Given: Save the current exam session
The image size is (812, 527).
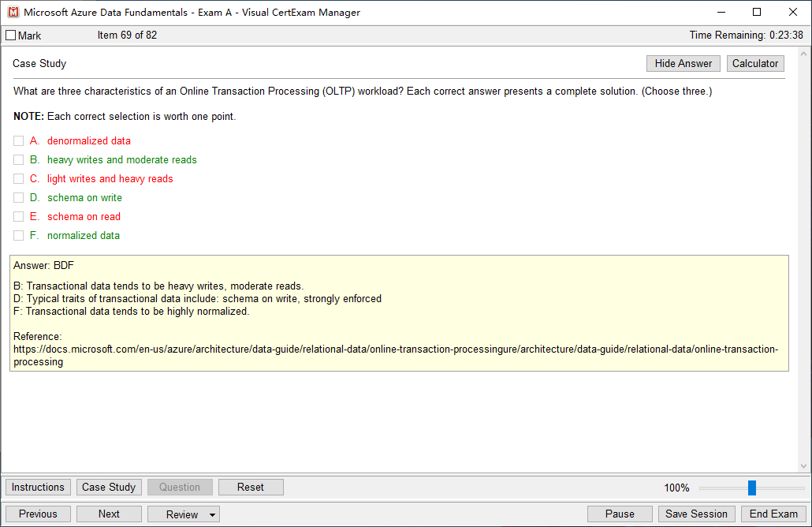Looking at the screenshot, I should click(696, 514).
